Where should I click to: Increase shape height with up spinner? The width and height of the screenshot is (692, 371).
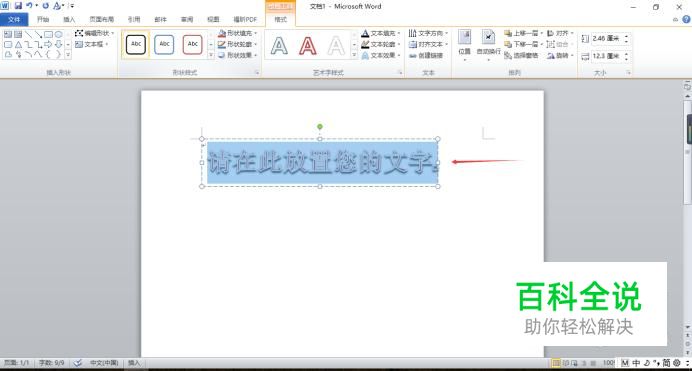click(626, 36)
